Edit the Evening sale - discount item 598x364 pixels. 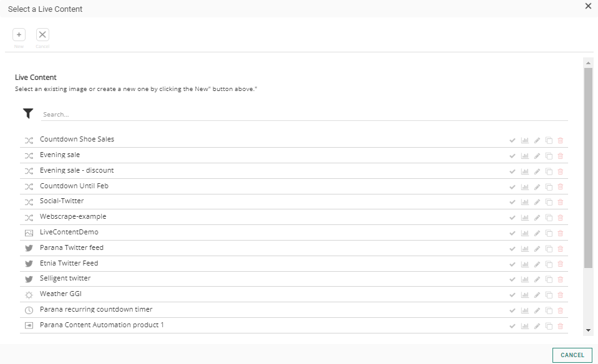[x=537, y=171]
